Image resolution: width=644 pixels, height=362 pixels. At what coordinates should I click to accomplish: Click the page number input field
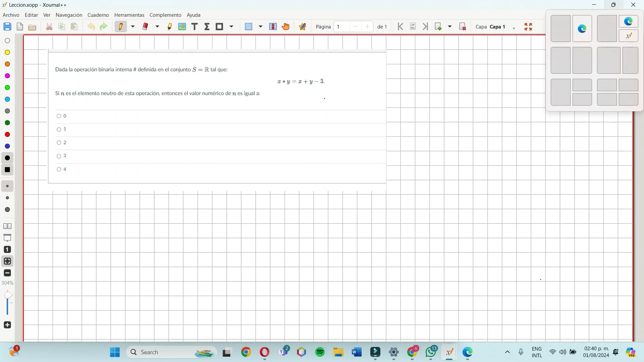(342, 27)
